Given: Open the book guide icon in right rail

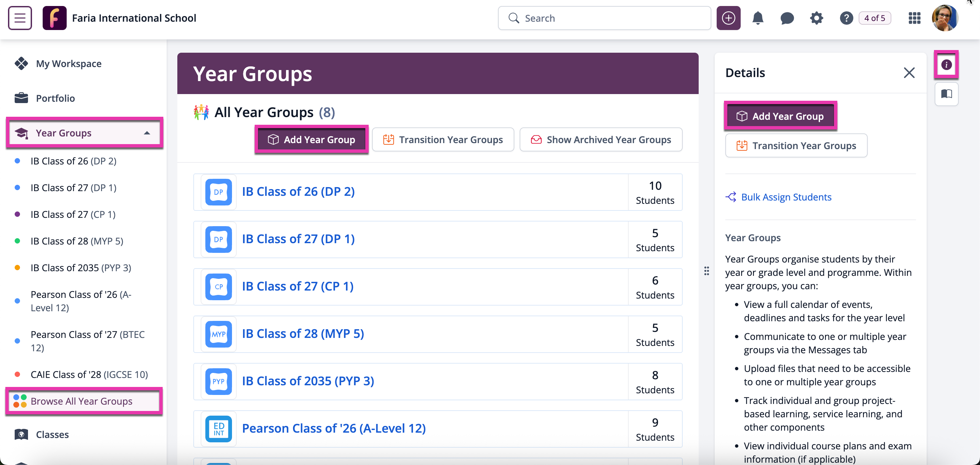Looking at the screenshot, I should 946,94.
